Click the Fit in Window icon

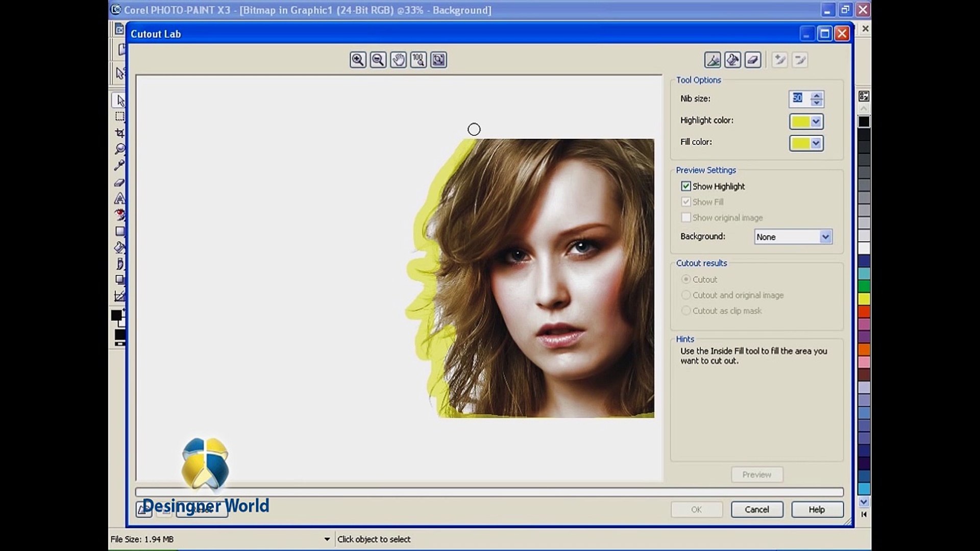pos(438,60)
